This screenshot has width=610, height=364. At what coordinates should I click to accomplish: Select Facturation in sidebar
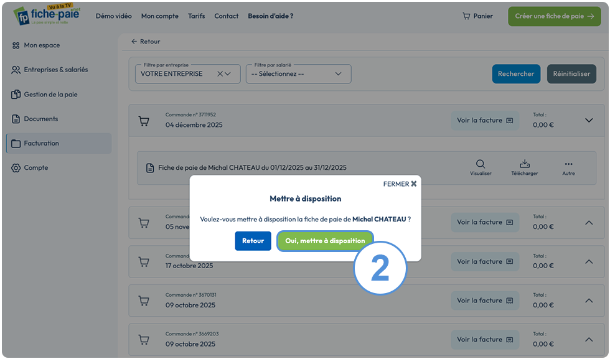click(59, 144)
